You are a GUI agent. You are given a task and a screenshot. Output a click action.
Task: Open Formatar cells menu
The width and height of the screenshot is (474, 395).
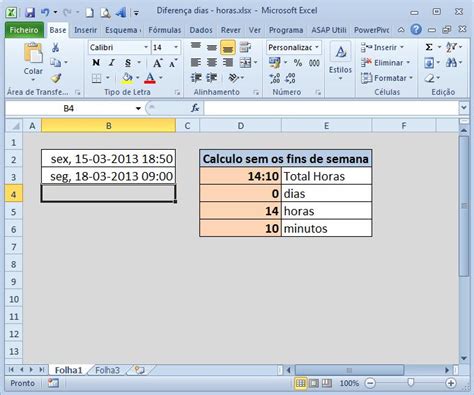(387, 78)
